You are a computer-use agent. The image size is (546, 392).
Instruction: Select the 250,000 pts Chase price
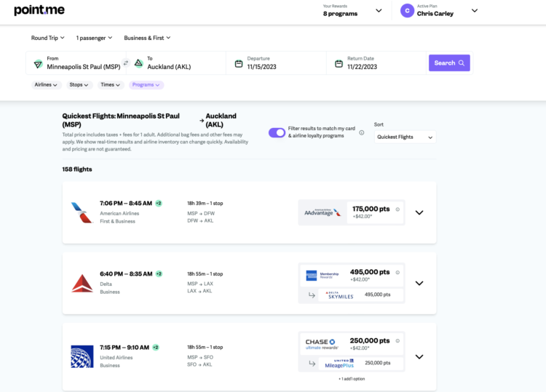click(352, 344)
